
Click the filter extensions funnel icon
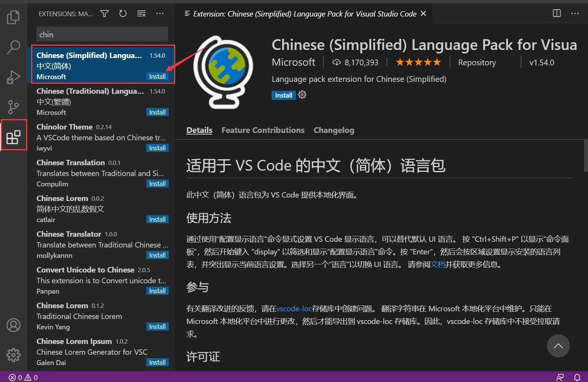point(105,14)
